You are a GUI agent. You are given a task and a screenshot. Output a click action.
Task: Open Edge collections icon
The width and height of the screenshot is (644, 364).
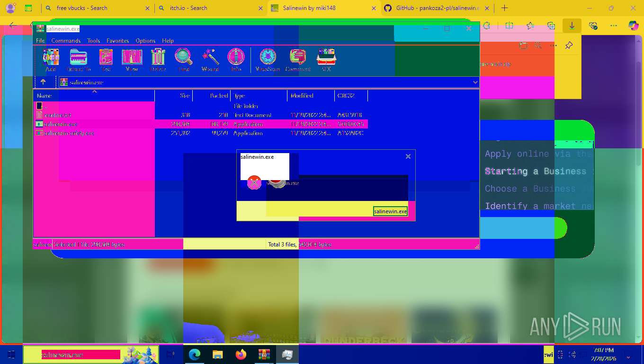pos(551,26)
